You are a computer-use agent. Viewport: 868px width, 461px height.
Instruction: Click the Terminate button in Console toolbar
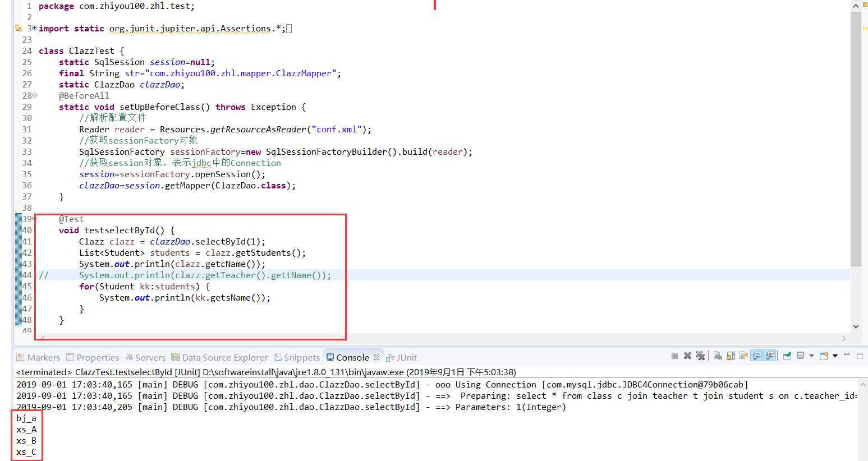674,356
